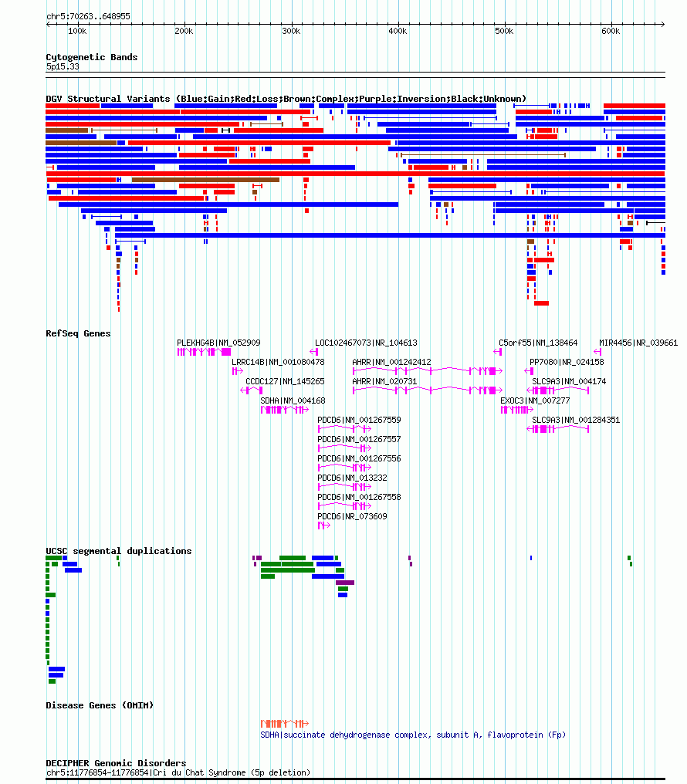Click the PP7080|NR_024158 gene label
The image size is (687, 784).
567,362
